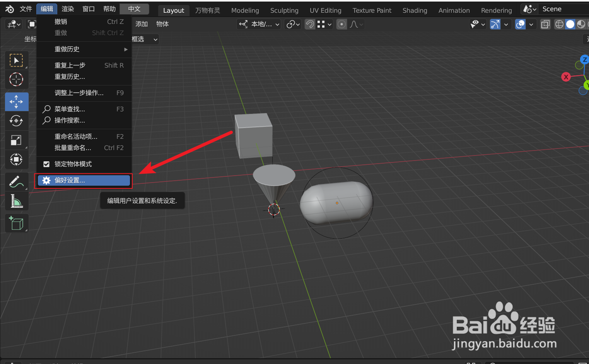Open 偏好设置... preferences
Screen dimensions: 589x364
(84, 181)
